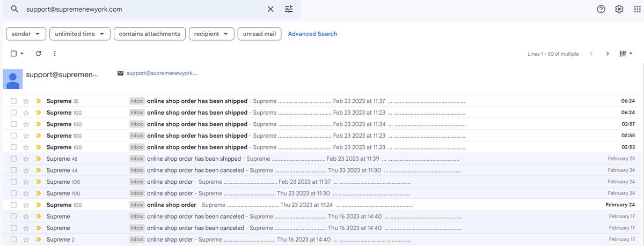Viewport: 644px width, 246px height.
Task: Click the contact name support@supremen…
Action: click(x=62, y=74)
